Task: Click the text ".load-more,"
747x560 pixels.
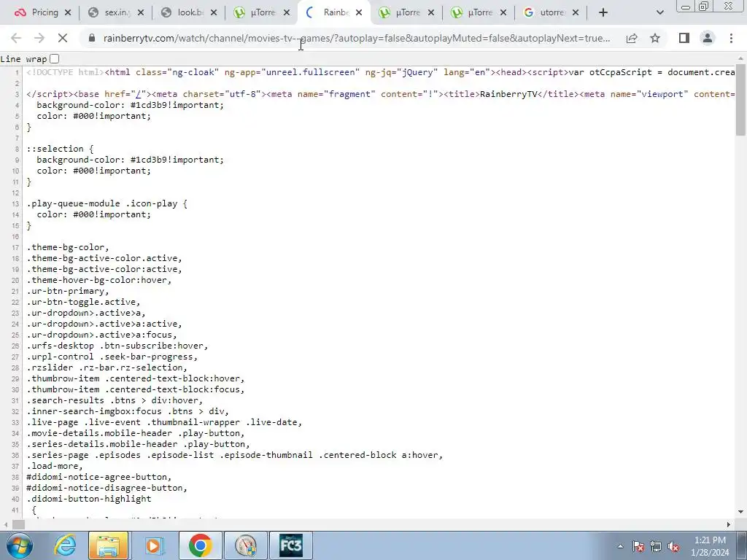Action: (x=55, y=466)
